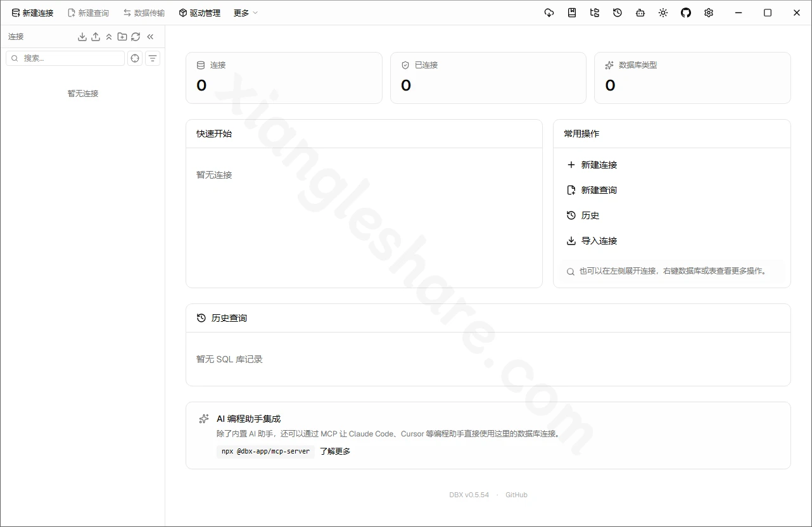Click the AI 编程助手集成 heading
This screenshot has width=812, height=527.
(x=248, y=419)
